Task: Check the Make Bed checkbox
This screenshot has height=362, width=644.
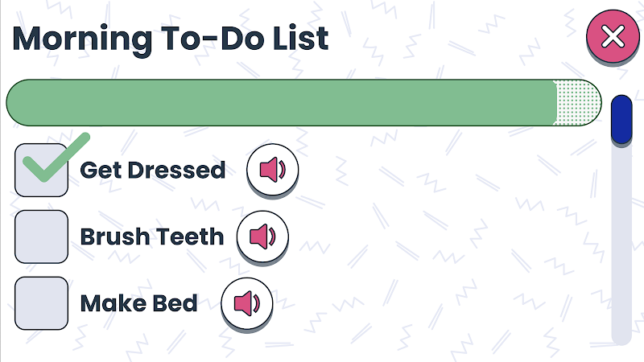Action: pos(42,303)
